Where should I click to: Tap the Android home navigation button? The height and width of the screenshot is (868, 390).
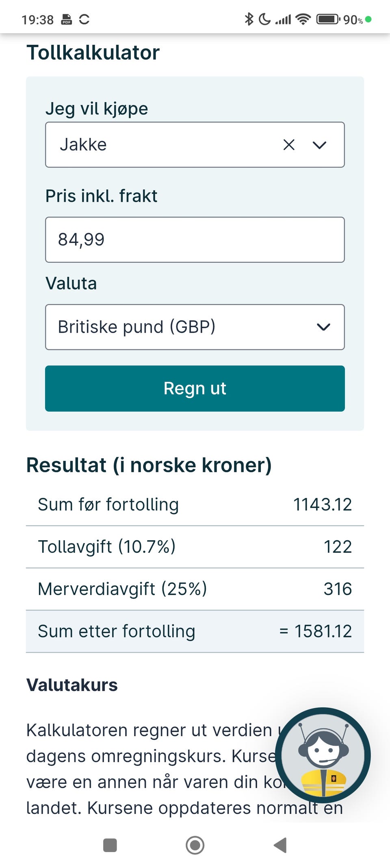[195, 845]
